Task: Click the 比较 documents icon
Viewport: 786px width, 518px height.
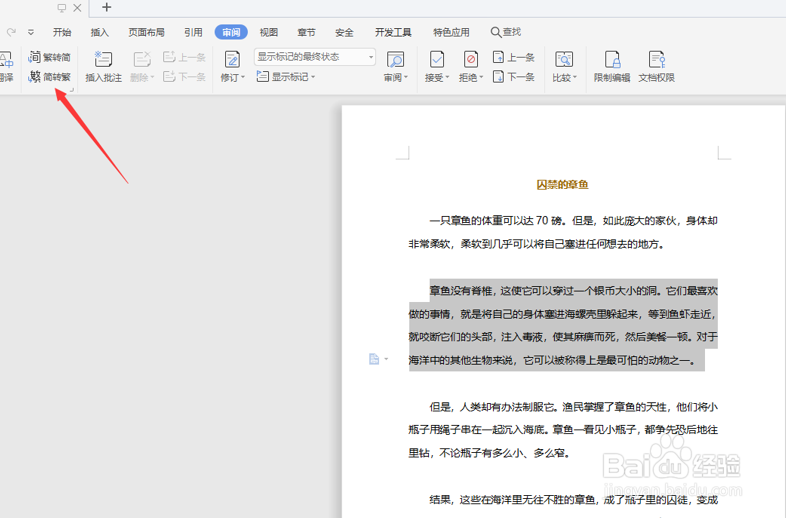Action: (564, 60)
